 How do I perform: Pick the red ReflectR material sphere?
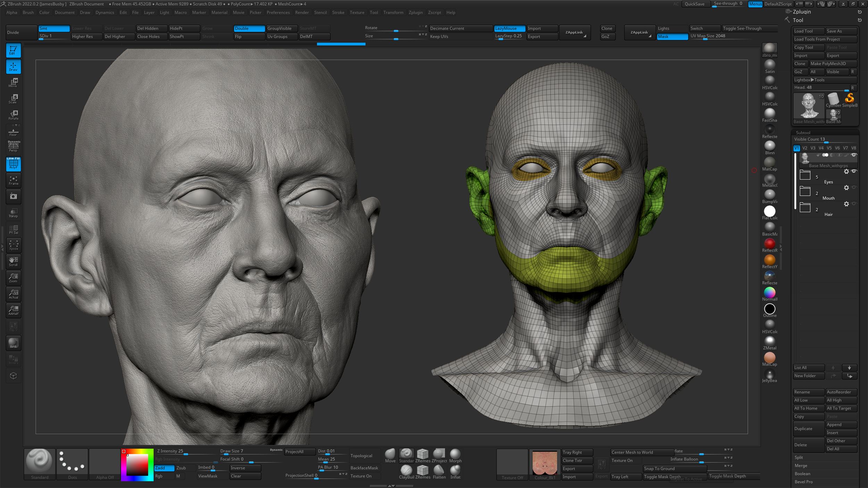point(769,244)
